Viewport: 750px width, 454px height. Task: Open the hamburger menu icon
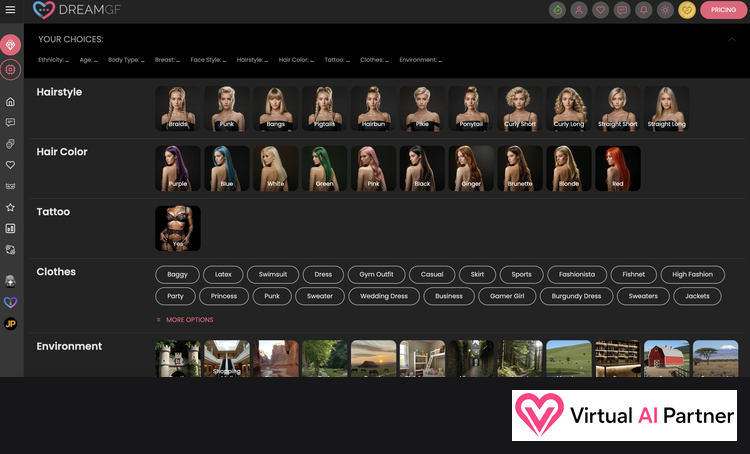point(10,10)
